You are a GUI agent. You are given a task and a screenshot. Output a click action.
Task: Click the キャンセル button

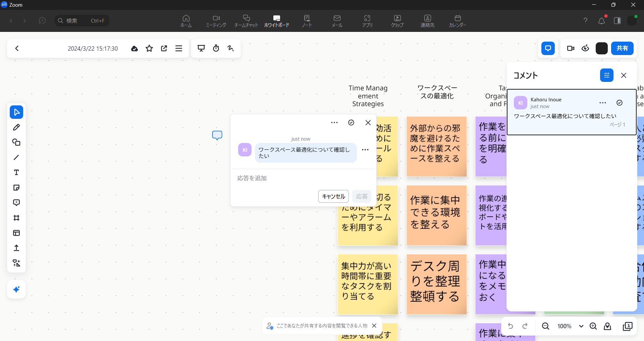333,196
